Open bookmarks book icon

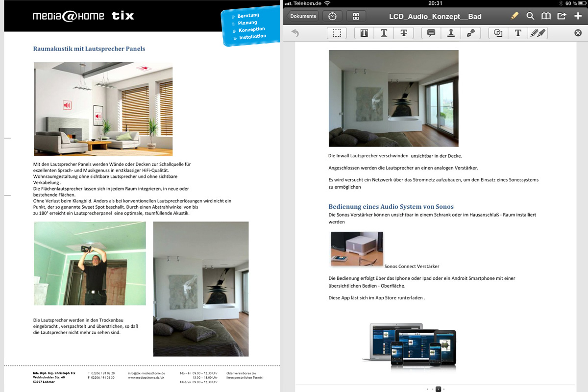(546, 16)
